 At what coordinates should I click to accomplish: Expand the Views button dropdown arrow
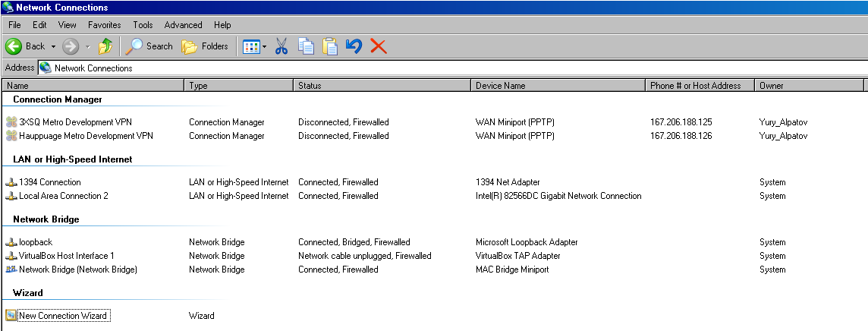[x=264, y=47]
